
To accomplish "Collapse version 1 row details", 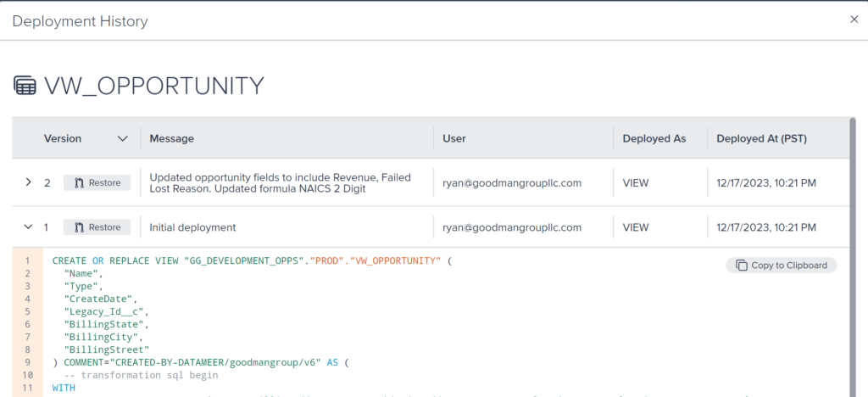I will pyautogui.click(x=29, y=227).
